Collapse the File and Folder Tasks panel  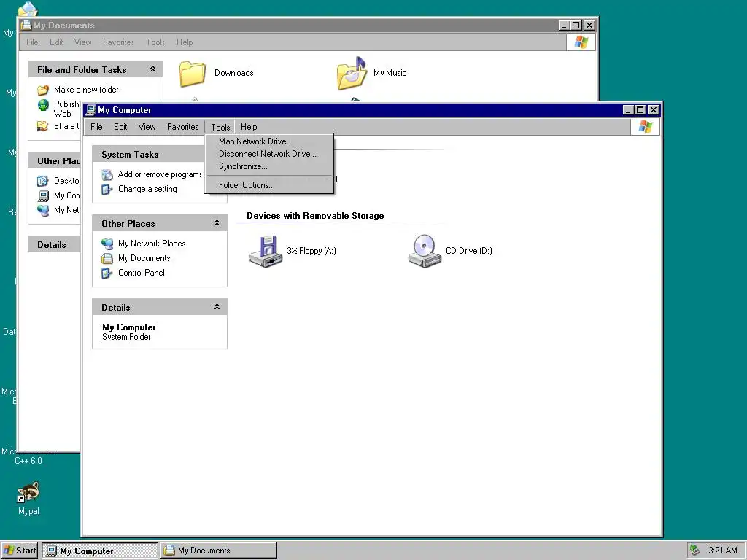152,69
